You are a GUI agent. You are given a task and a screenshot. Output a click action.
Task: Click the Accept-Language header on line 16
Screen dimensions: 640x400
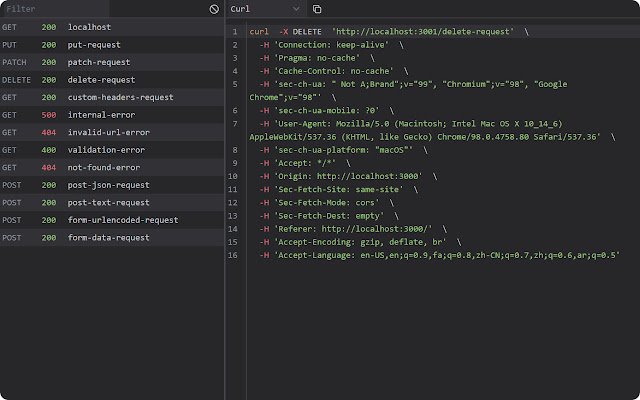(x=440, y=255)
